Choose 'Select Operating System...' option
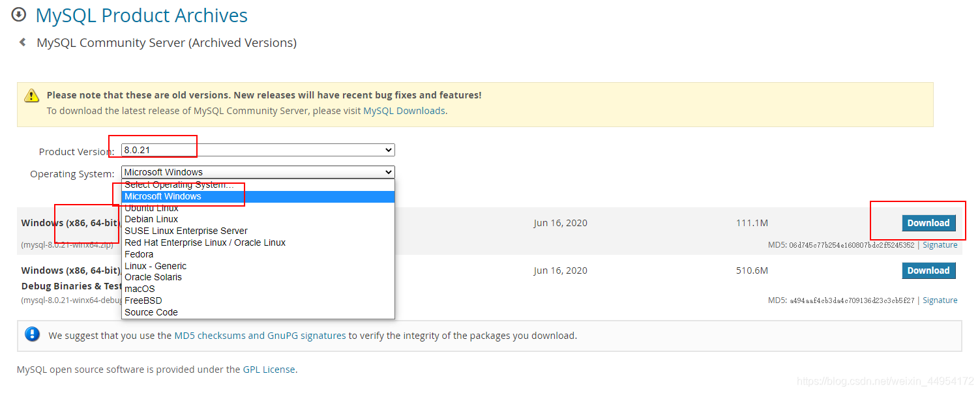The image size is (980, 393). [x=258, y=185]
